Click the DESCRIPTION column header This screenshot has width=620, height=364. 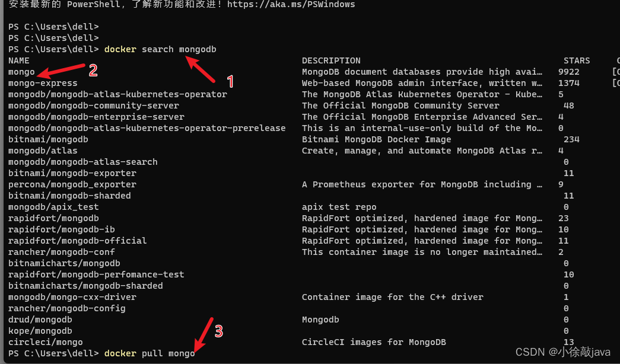point(331,60)
